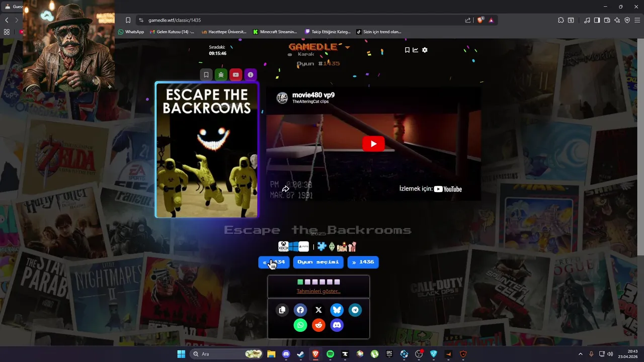This screenshot has height=362, width=644.
Task: Share result on Reddit
Action: pos(318,325)
